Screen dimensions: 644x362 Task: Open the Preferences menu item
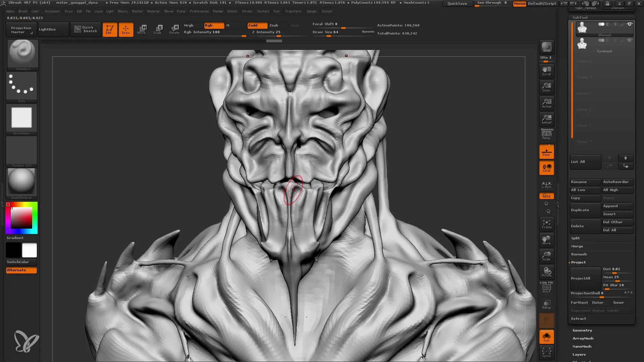[199, 11]
